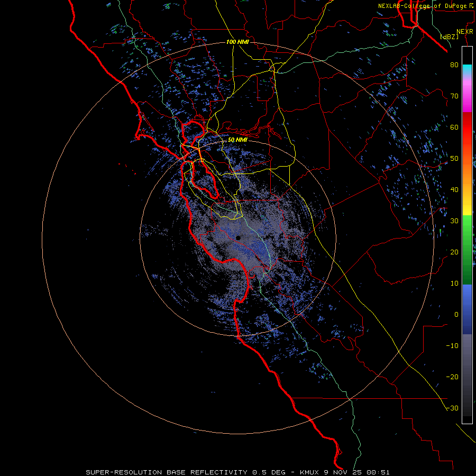Screen dimensions: 476x476
Task: Click the '50' value on color scale
Action: pyautogui.click(x=454, y=159)
